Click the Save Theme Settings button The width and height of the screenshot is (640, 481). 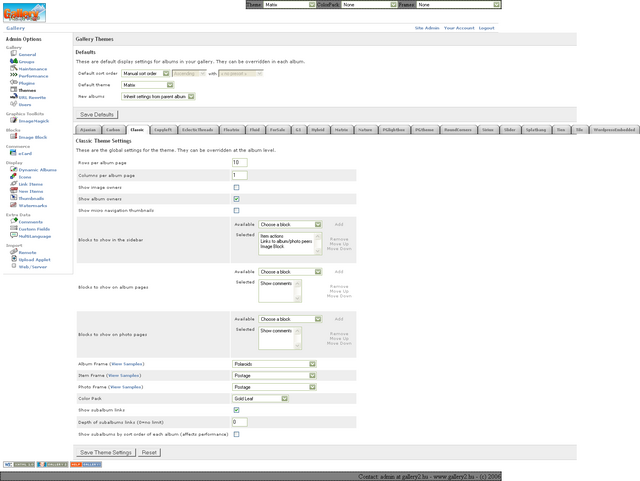tap(106, 452)
